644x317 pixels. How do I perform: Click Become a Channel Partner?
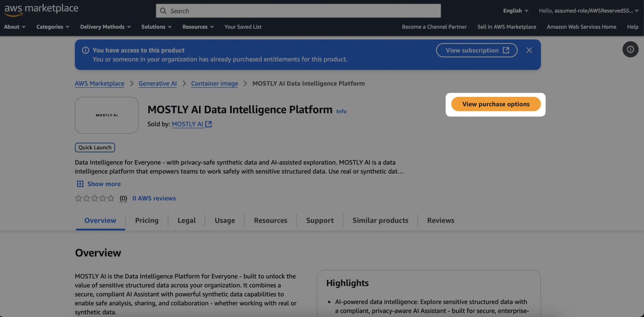(434, 27)
